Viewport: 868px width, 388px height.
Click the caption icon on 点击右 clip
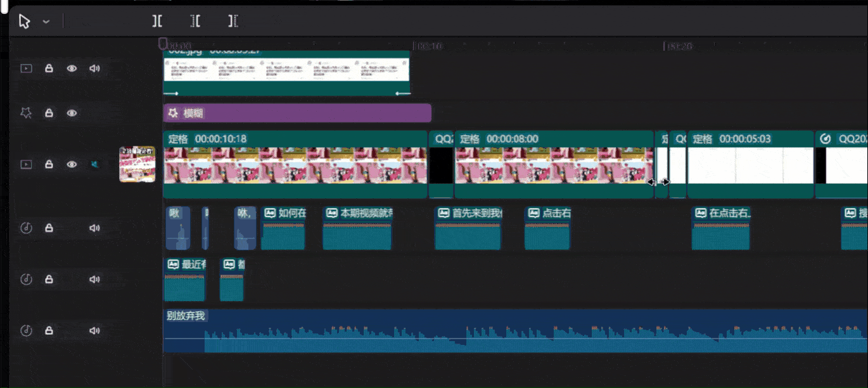(533, 213)
